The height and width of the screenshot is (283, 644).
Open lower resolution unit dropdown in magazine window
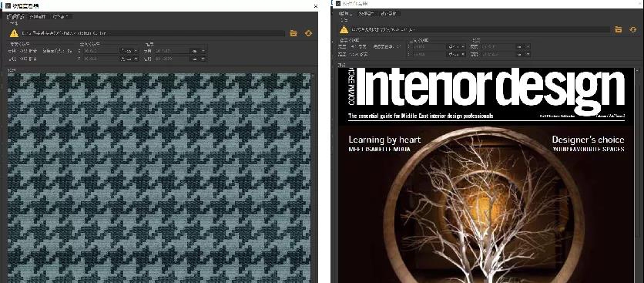456,54
